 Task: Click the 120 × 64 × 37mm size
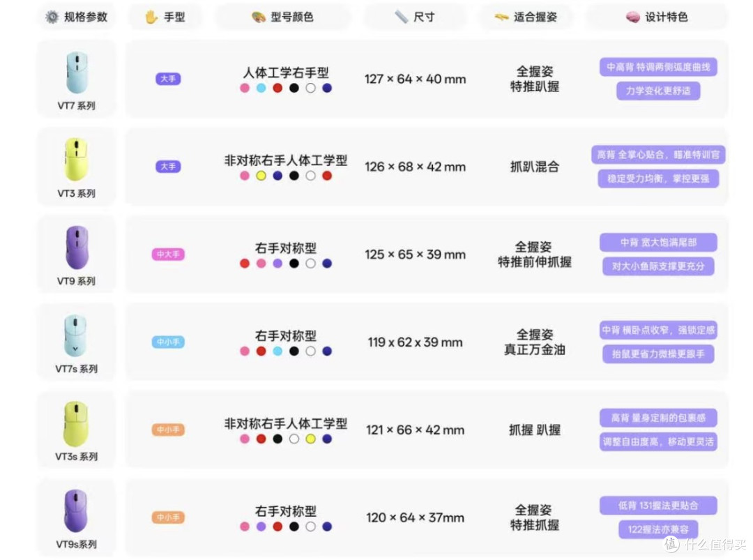415,517
